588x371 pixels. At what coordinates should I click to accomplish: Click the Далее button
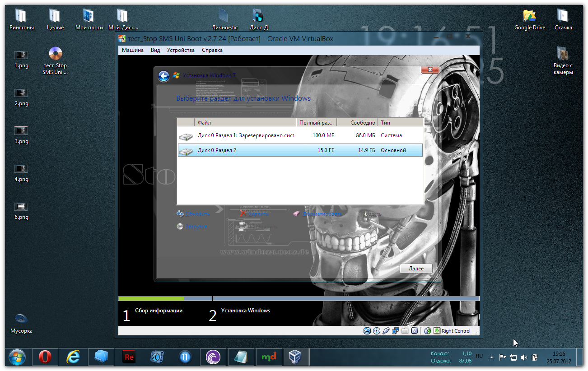point(416,269)
